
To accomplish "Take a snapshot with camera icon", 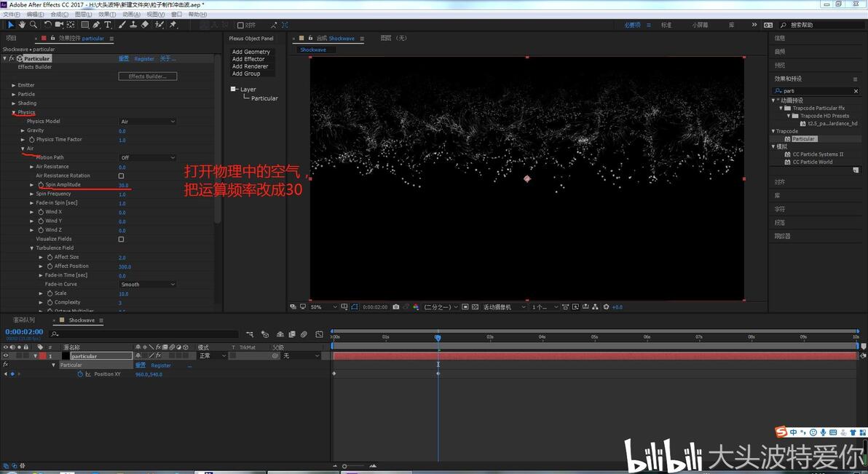I will pos(396,307).
